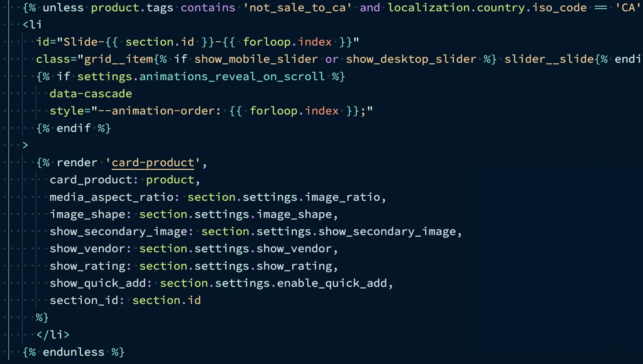Click the 'CA' country string literal
This screenshot has height=364, width=643.
pos(628,7)
